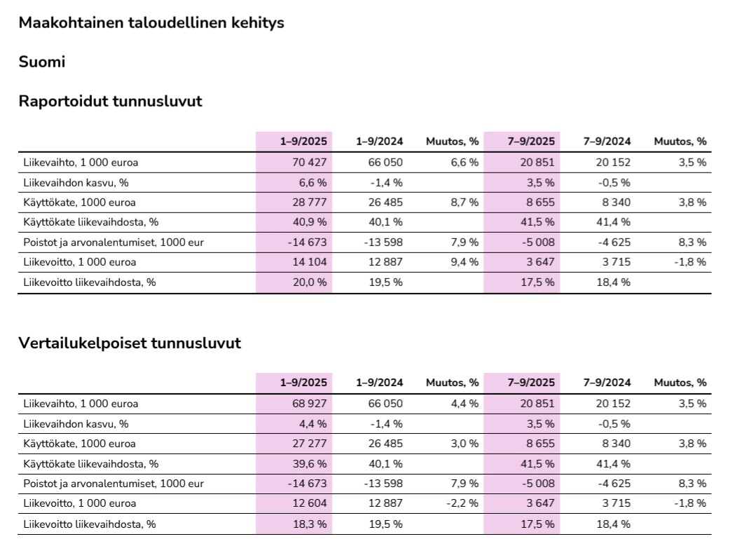
Task: Select the 'Vertailukelpoiset tunnusluvut' heading
Action: point(130,343)
